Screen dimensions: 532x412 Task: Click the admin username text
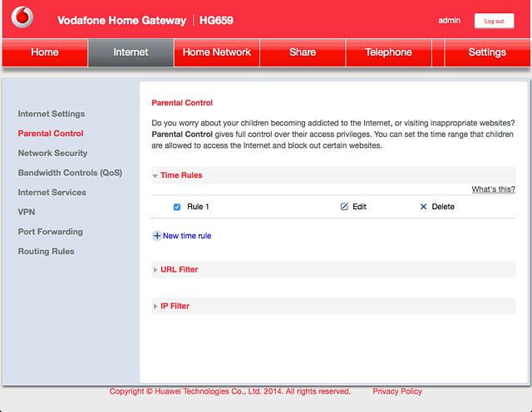point(449,20)
